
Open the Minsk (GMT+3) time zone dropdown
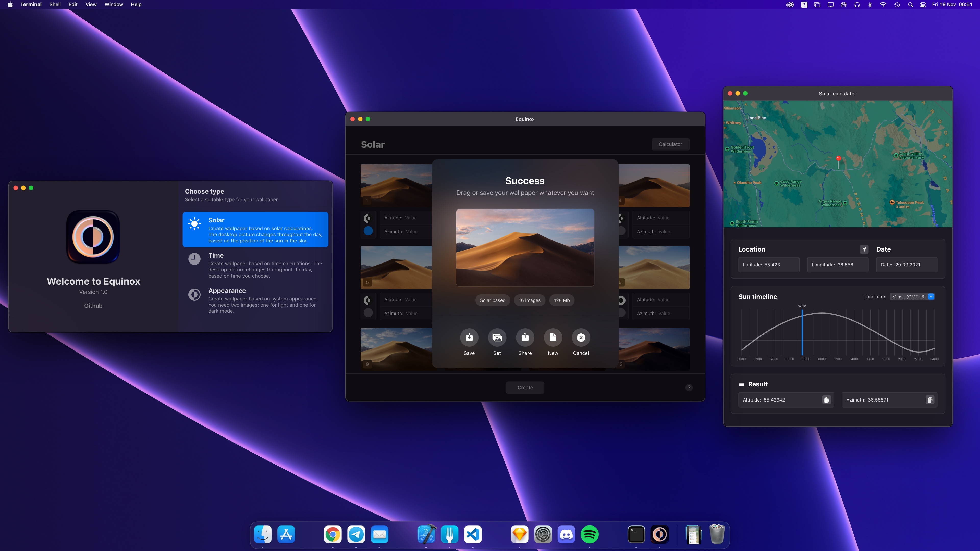tap(912, 297)
